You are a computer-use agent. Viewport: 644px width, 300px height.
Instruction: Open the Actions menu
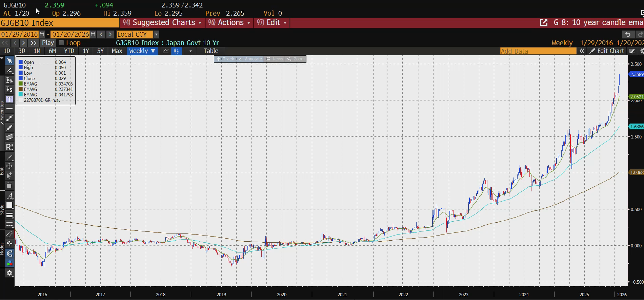point(230,23)
